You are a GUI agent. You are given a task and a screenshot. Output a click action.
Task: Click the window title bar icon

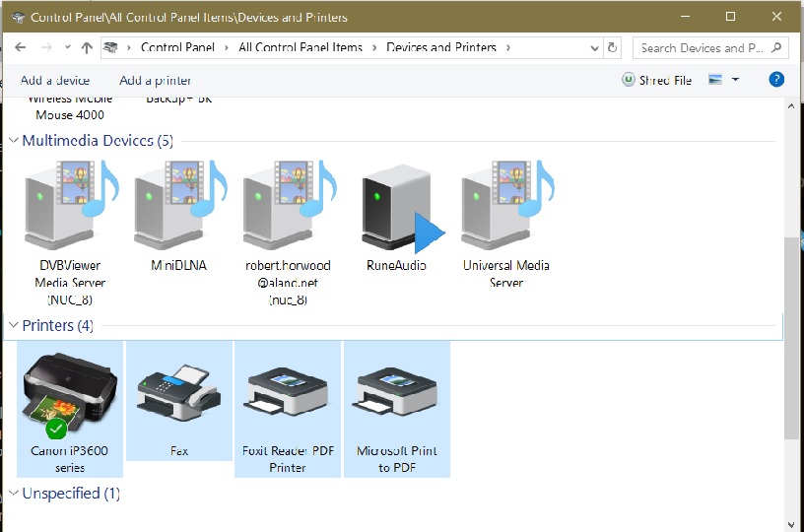click(18, 17)
